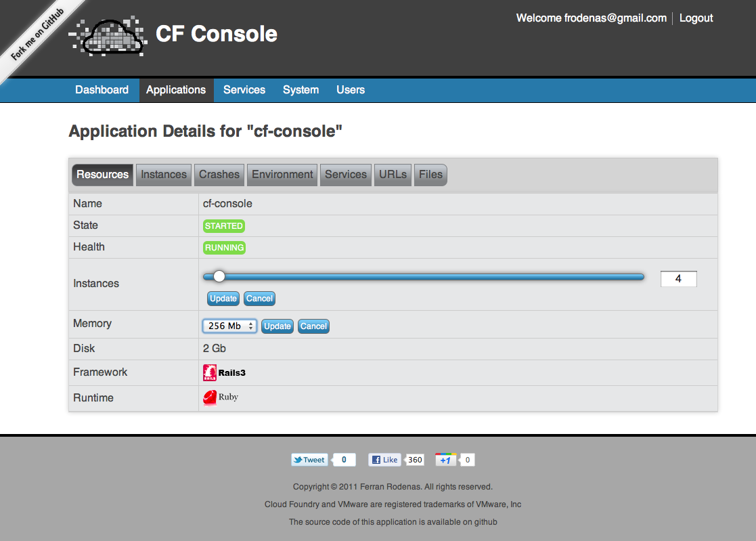Image resolution: width=756 pixels, height=541 pixels.
Task: Click Update button under Instances slider
Action: (223, 299)
